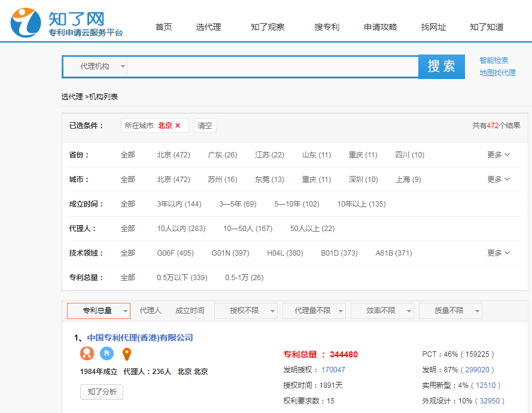Expand 更多 in the 技术领域 row

point(498,253)
